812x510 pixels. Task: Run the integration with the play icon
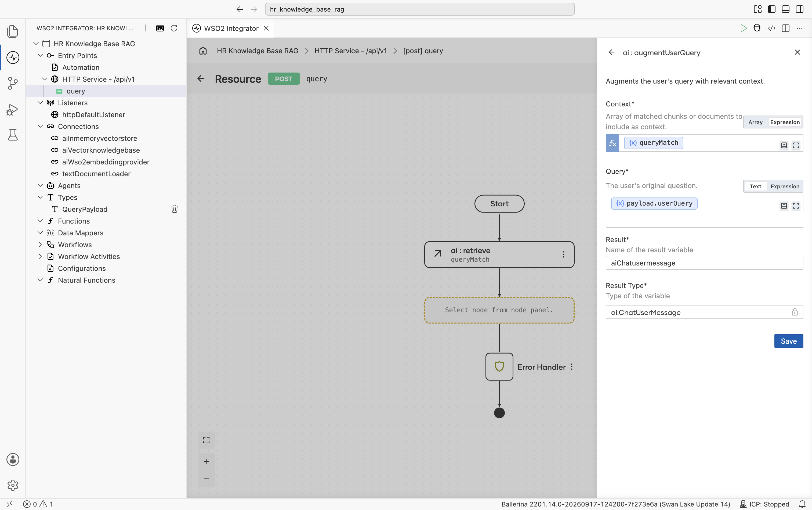(743, 28)
